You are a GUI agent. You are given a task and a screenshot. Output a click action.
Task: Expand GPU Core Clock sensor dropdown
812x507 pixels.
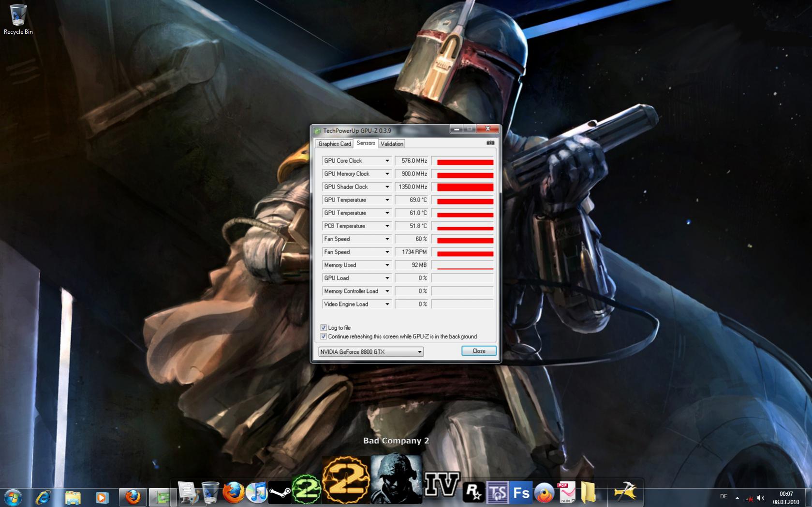pos(387,161)
